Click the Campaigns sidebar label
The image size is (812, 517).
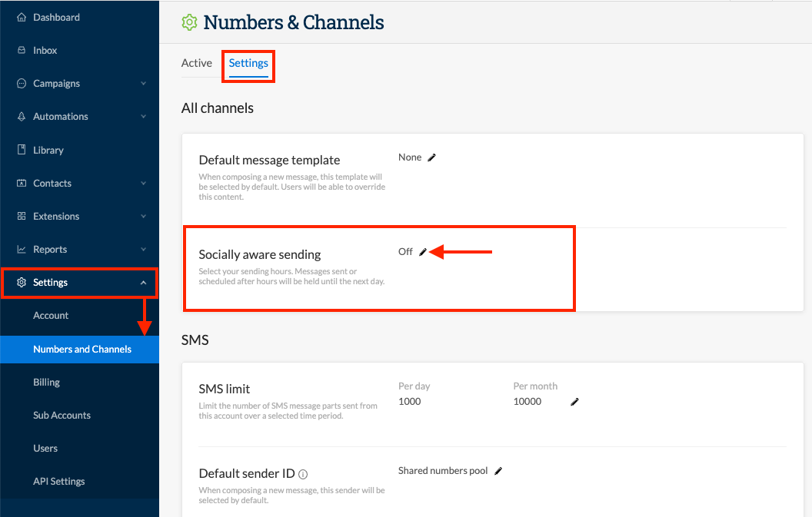click(56, 84)
